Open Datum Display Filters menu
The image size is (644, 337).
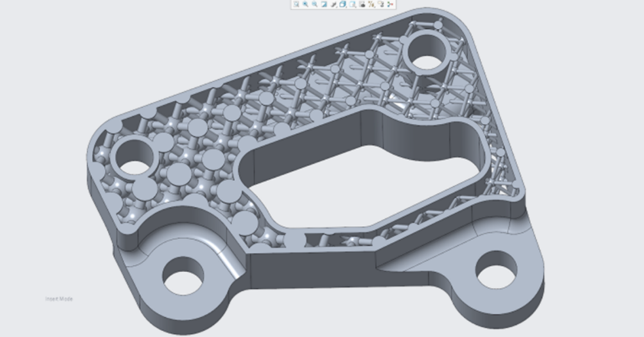pyautogui.click(x=371, y=5)
